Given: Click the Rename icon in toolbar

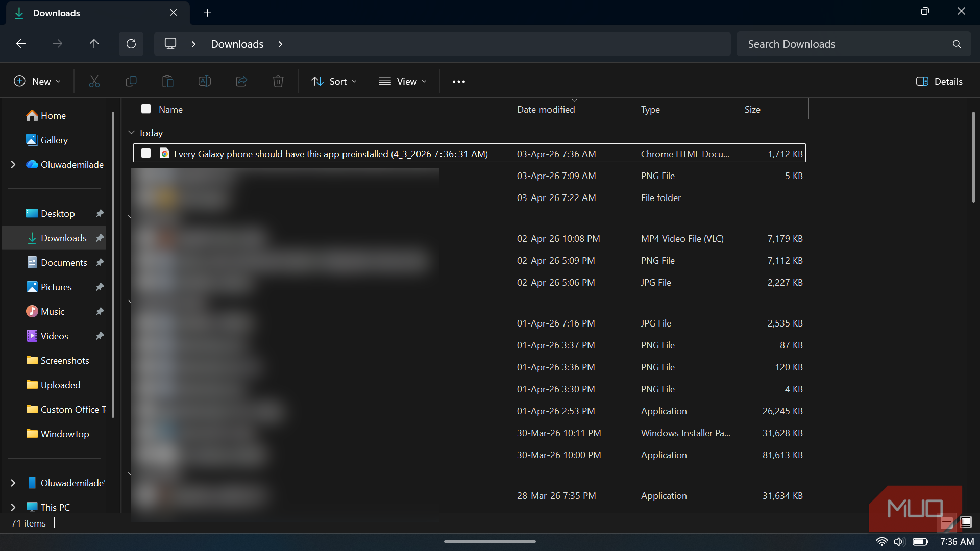Looking at the screenshot, I should (x=205, y=81).
